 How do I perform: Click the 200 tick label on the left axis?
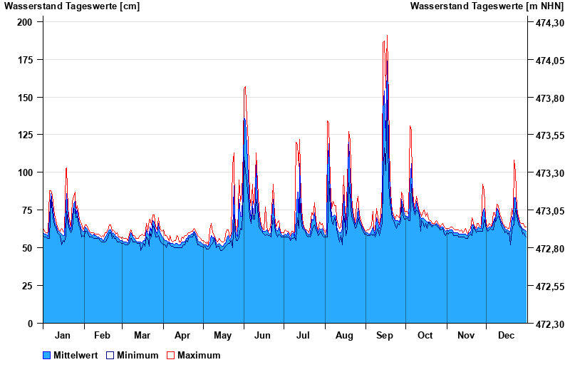tap(25, 22)
